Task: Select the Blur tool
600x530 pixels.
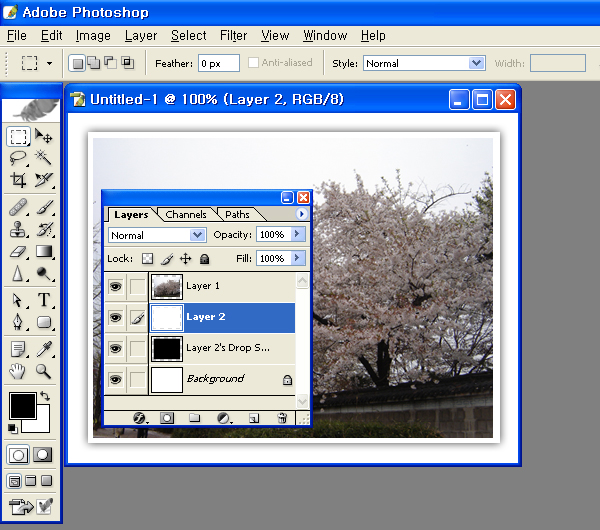Action: tap(18, 273)
